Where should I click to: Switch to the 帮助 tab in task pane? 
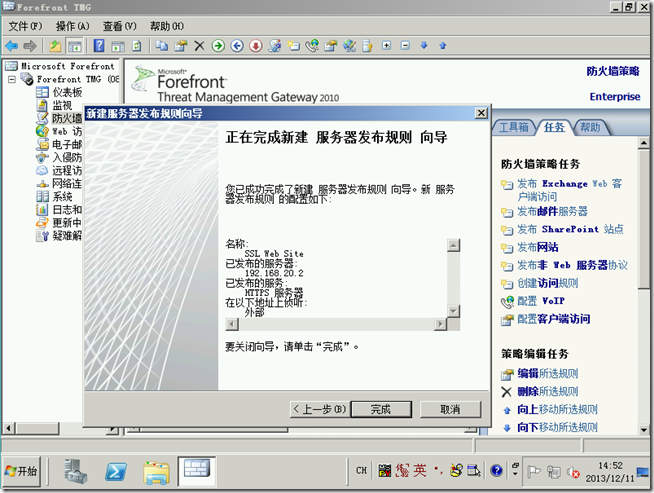[x=590, y=127]
